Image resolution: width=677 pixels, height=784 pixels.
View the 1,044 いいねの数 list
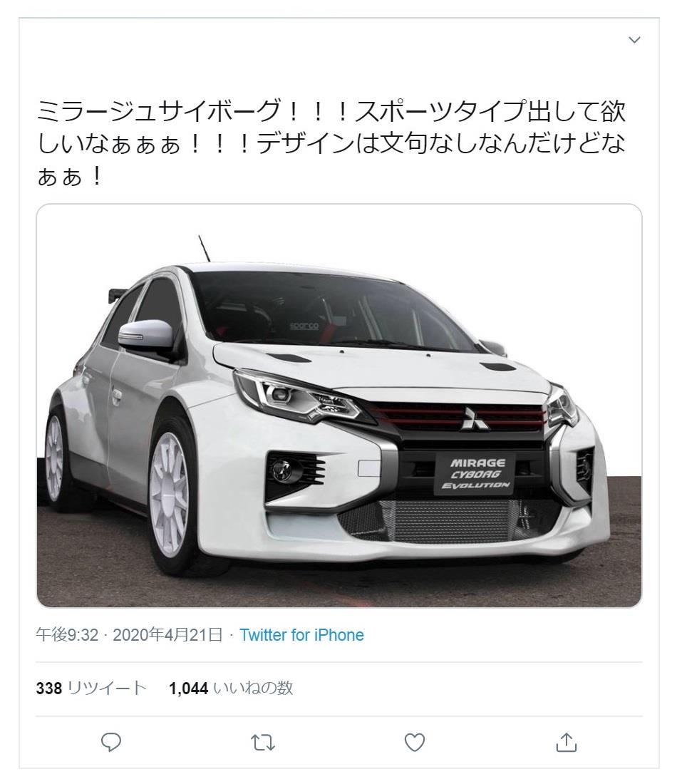tap(231, 688)
